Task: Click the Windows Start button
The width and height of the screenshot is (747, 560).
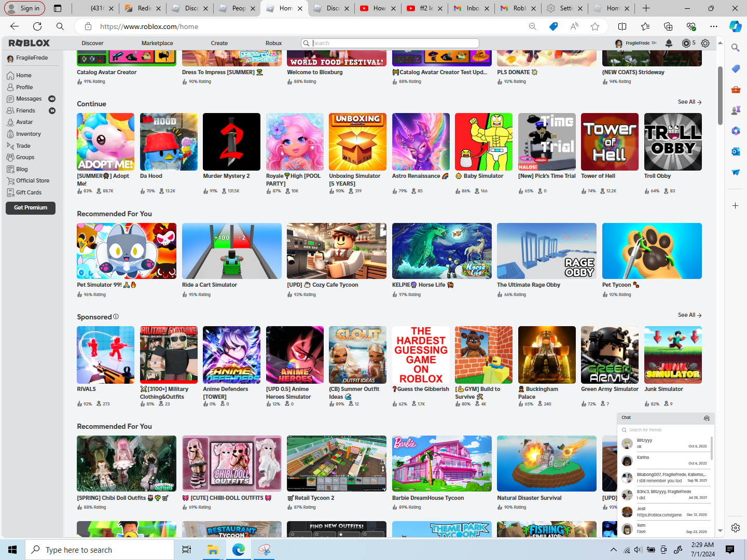Action: point(12,550)
